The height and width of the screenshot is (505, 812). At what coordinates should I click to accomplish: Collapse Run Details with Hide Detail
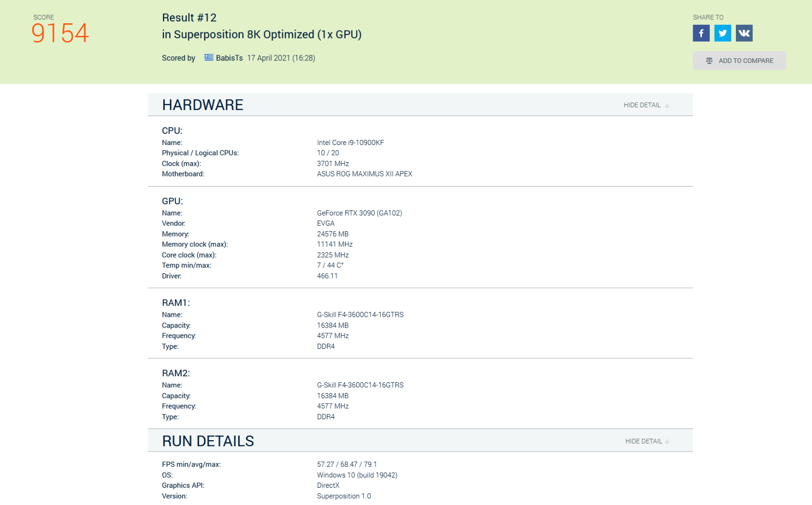[x=648, y=441]
